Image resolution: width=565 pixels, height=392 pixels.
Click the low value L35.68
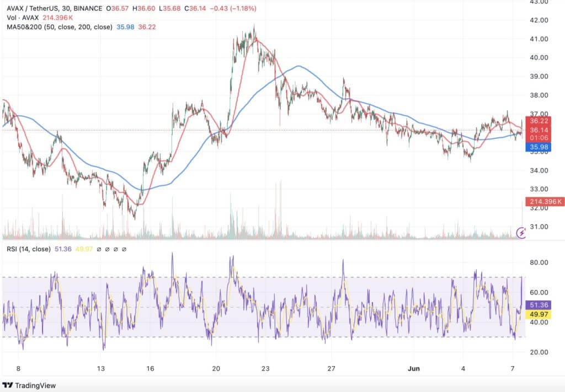[x=169, y=8]
